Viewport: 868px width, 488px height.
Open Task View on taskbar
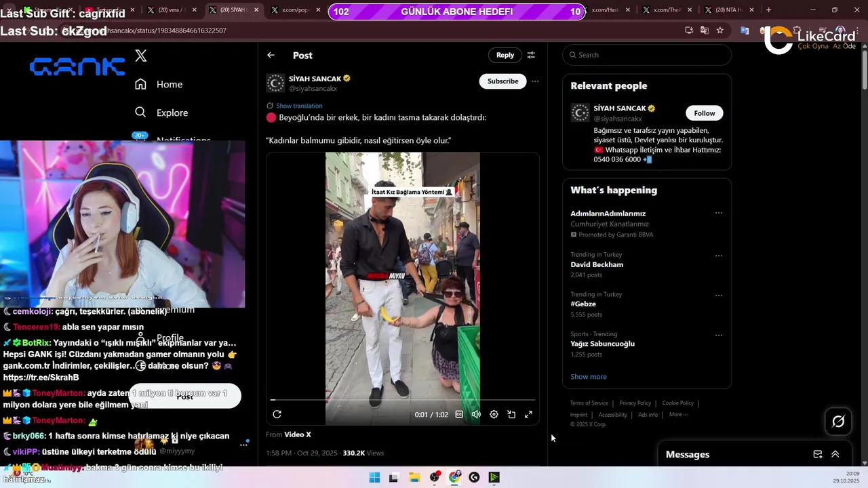[x=393, y=477]
